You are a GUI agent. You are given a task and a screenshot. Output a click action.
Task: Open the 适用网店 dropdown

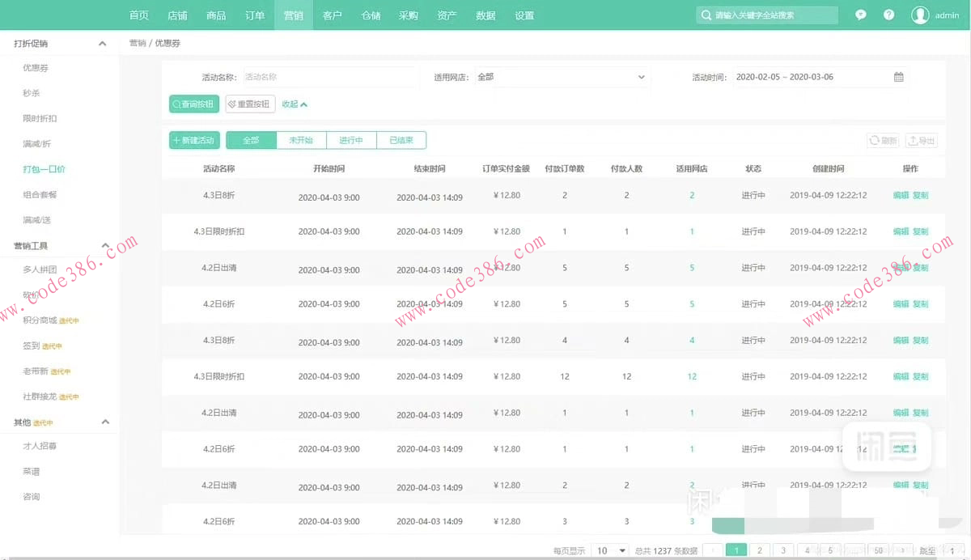pyautogui.click(x=562, y=77)
